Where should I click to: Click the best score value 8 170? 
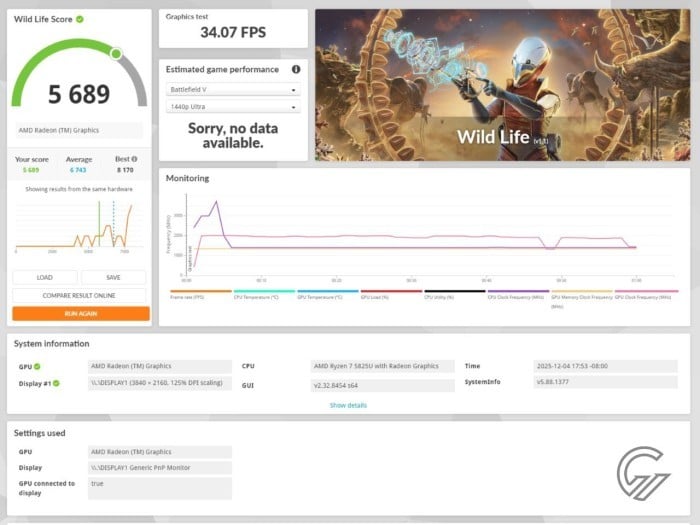point(125,170)
